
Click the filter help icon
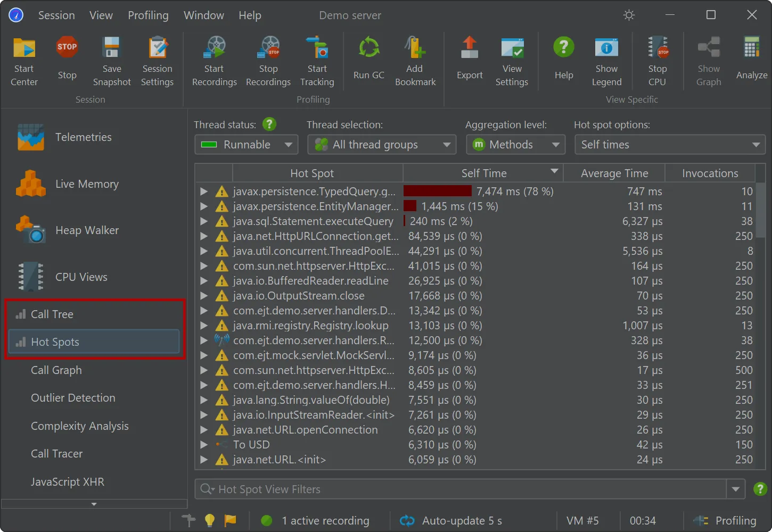point(760,489)
